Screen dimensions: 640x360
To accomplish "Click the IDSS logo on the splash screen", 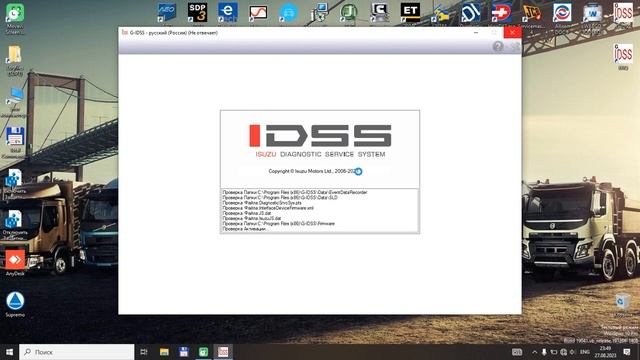I will (x=320, y=136).
